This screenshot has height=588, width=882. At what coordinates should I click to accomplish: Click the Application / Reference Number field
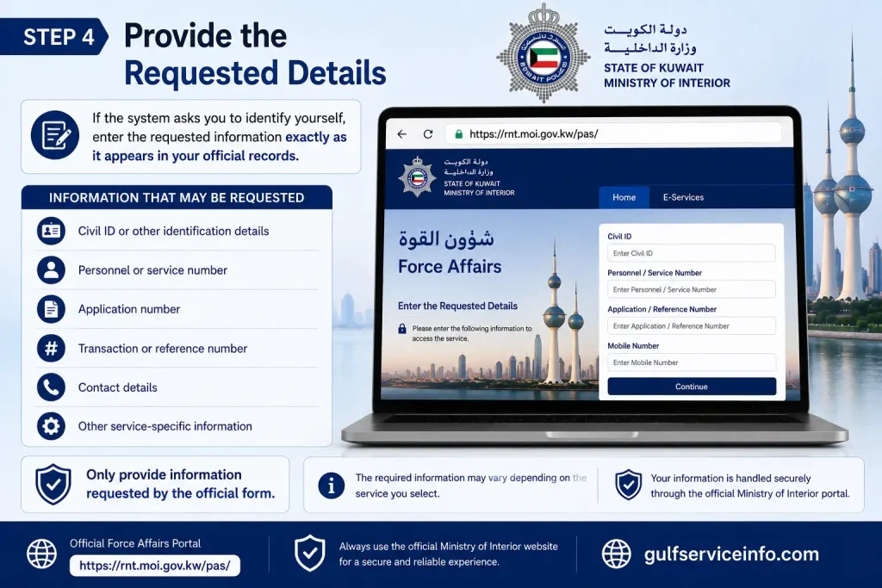692,326
